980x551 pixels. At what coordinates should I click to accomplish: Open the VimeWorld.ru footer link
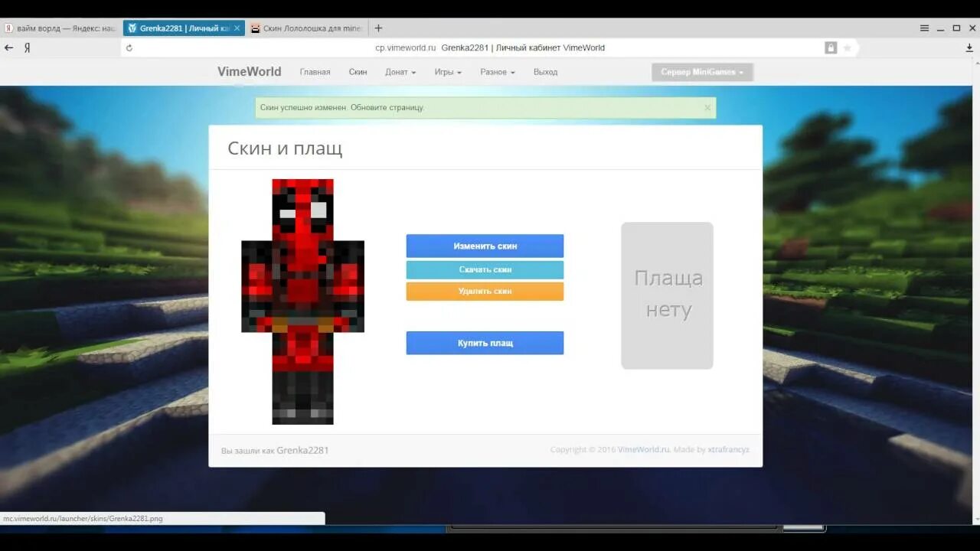pos(643,450)
